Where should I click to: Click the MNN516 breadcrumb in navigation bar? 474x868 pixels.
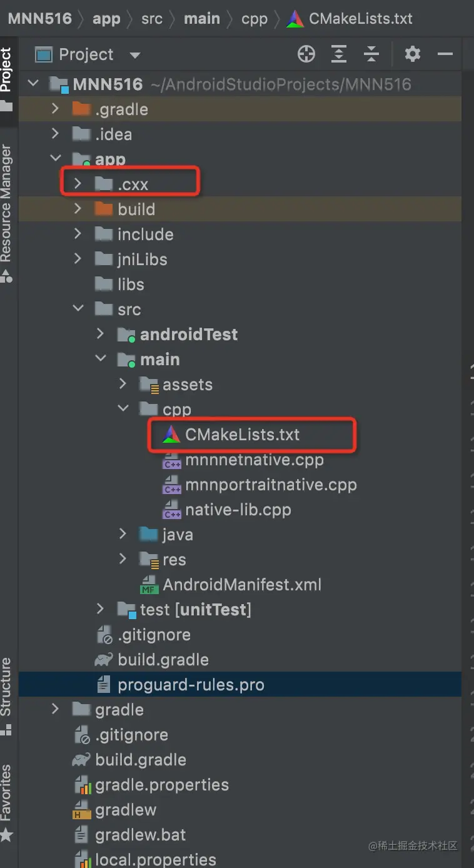(40, 18)
